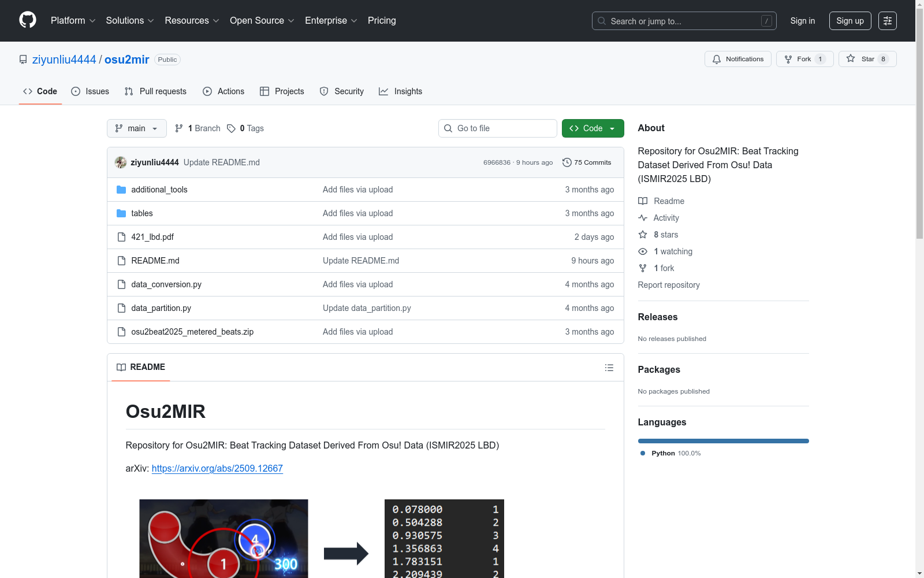The width and height of the screenshot is (924, 578).
Task: Open the Insights tab
Action: point(400,91)
